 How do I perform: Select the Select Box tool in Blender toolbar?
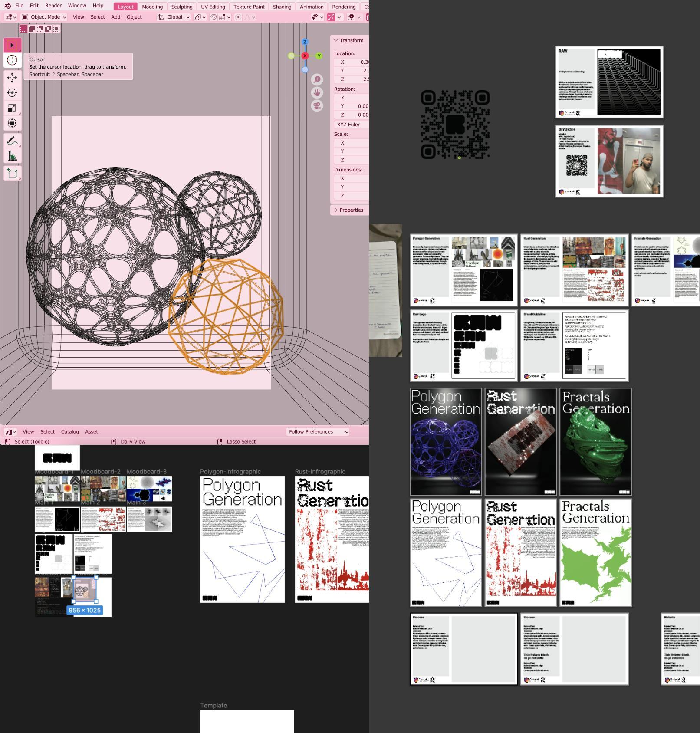coord(12,45)
